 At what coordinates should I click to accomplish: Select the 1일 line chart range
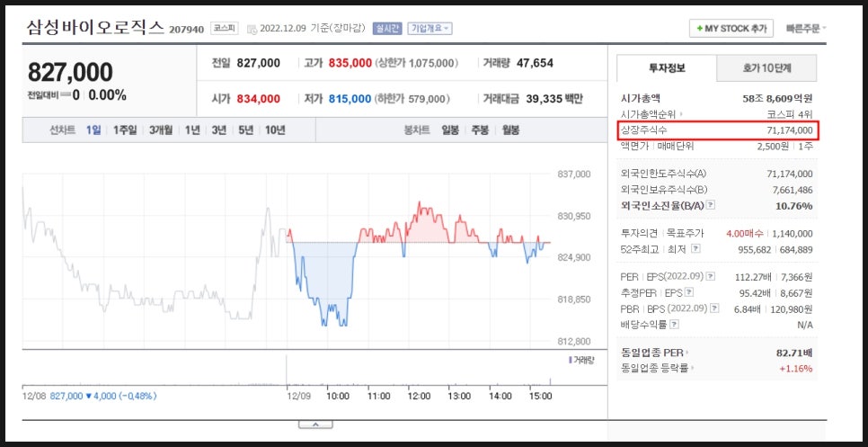93,130
